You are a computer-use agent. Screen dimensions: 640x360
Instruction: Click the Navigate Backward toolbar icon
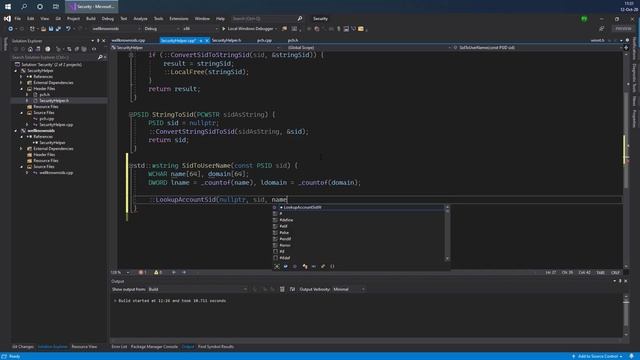(x=11, y=29)
